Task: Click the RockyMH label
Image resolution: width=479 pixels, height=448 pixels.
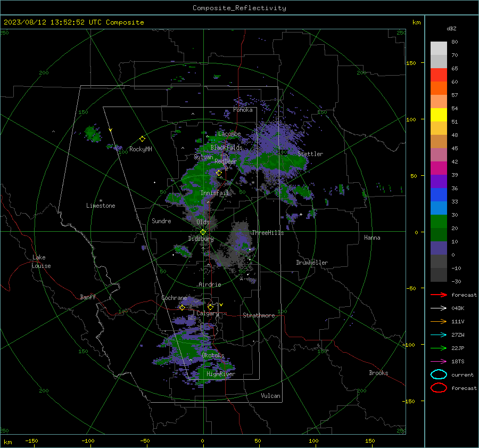Action: coord(141,149)
